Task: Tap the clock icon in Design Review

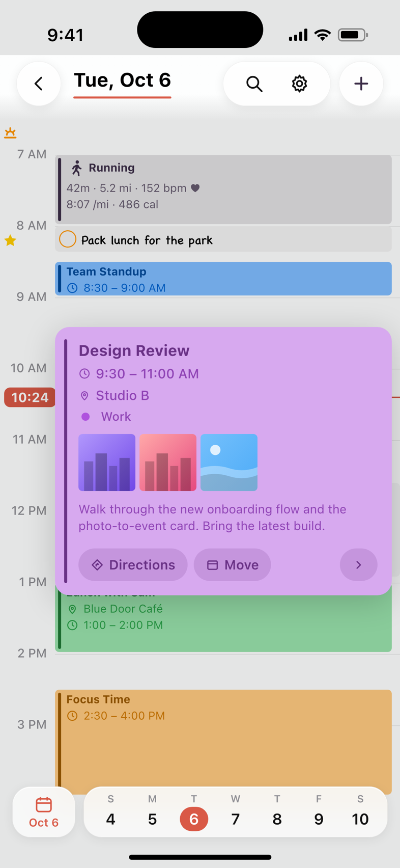Action: [84, 374]
